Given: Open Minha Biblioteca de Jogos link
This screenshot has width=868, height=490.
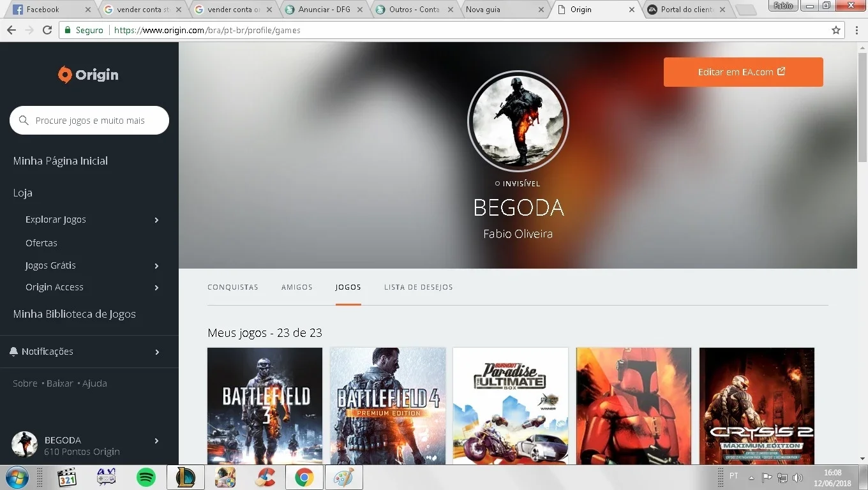Looking at the screenshot, I should 74,314.
